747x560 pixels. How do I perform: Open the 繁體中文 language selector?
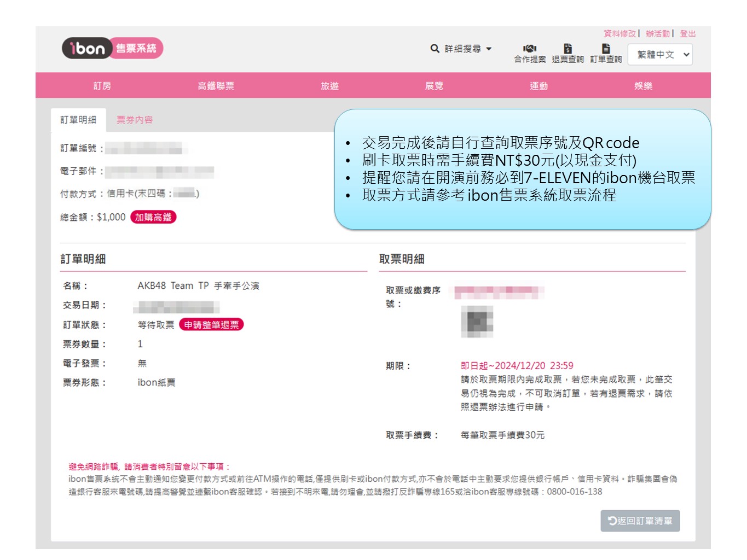coord(660,55)
